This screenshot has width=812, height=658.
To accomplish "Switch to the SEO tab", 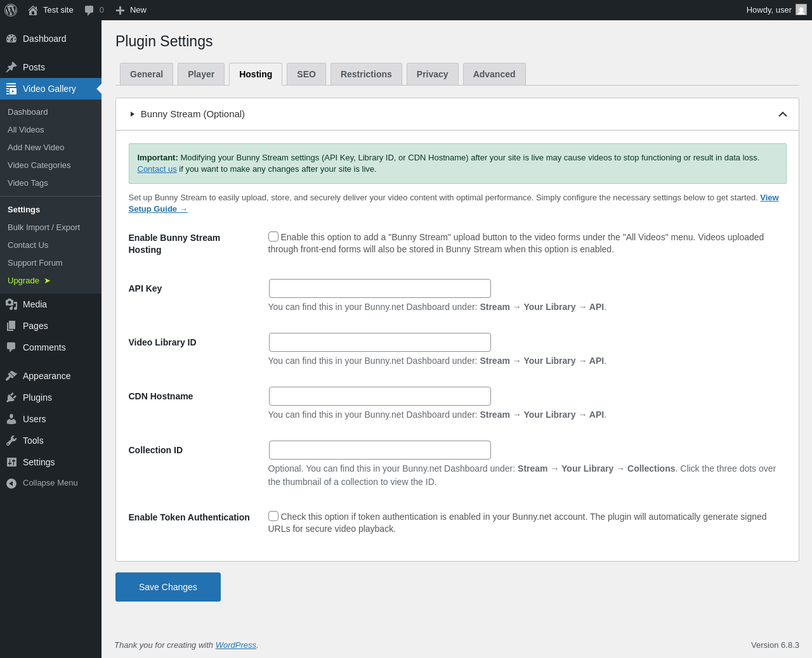I will (x=306, y=74).
